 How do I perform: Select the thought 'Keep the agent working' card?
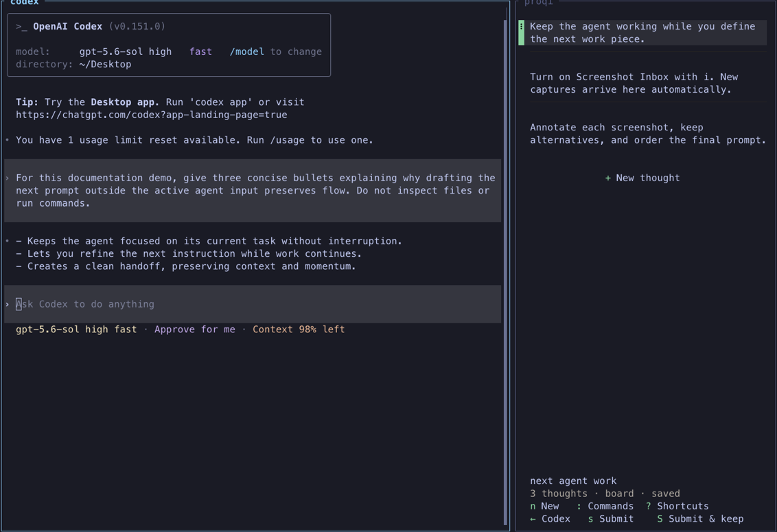click(x=642, y=33)
